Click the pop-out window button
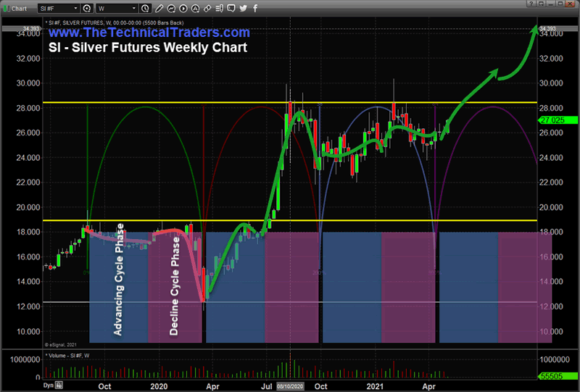Screen dimensions: 580x392 [x=541, y=4]
